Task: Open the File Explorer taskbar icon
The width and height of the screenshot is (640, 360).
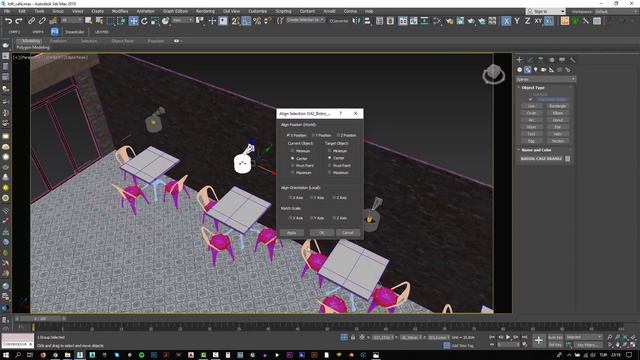Action: [67, 355]
